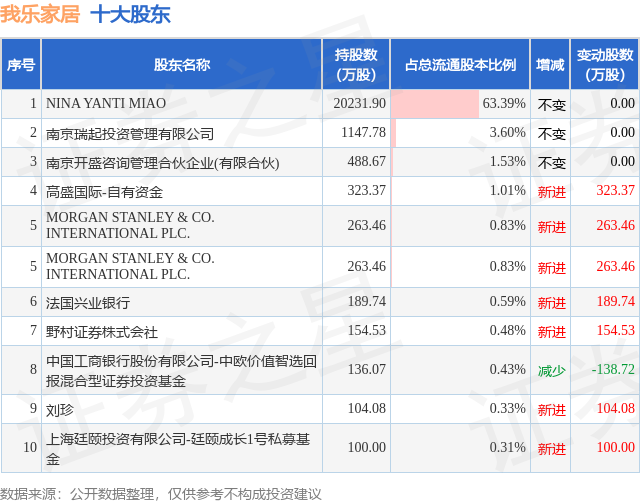Click 新进 in the 上海廷颐投资 row

[x=551, y=449]
